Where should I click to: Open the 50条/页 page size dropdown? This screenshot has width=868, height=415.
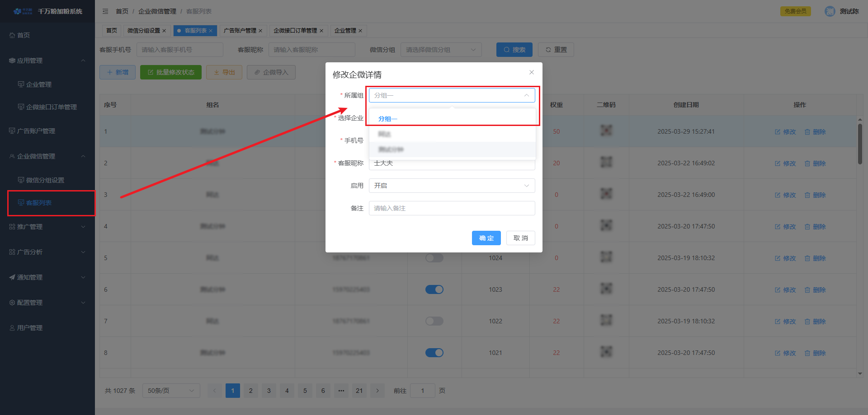coord(171,391)
